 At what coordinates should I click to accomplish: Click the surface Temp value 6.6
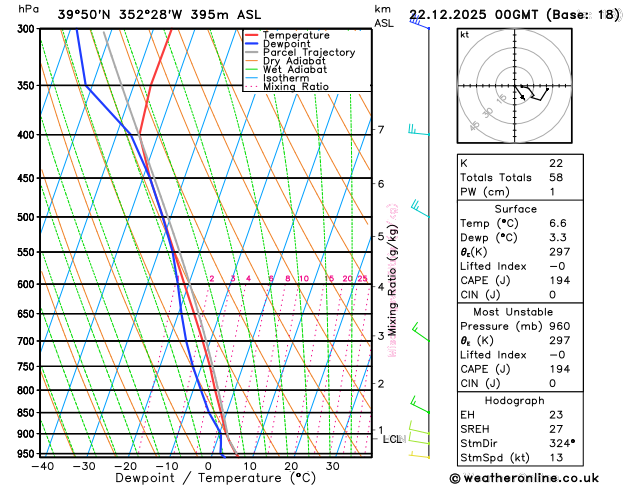[x=558, y=223]
